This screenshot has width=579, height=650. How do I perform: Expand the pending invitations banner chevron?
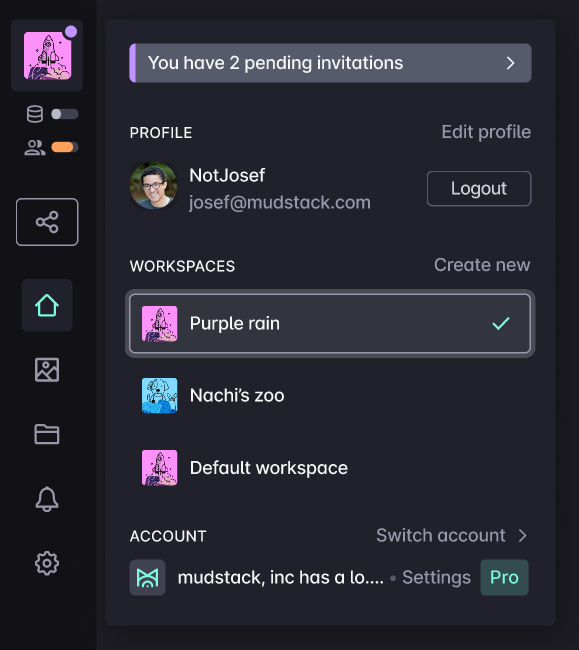[x=510, y=63]
